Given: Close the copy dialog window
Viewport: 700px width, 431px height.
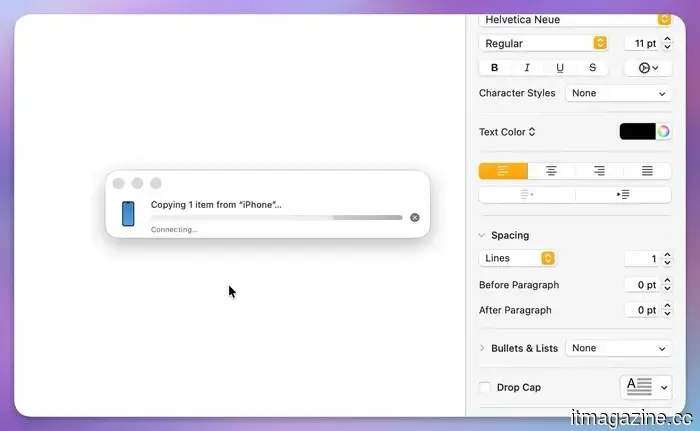Looking at the screenshot, I should 118,184.
